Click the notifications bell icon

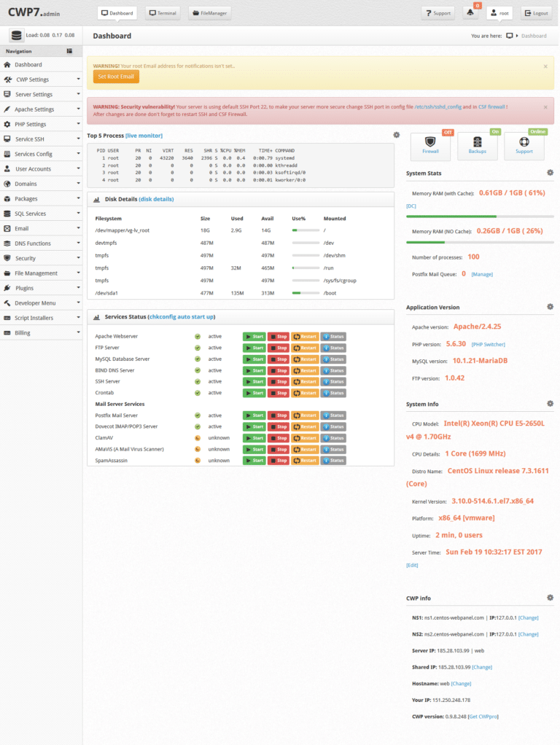[x=470, y=13]
